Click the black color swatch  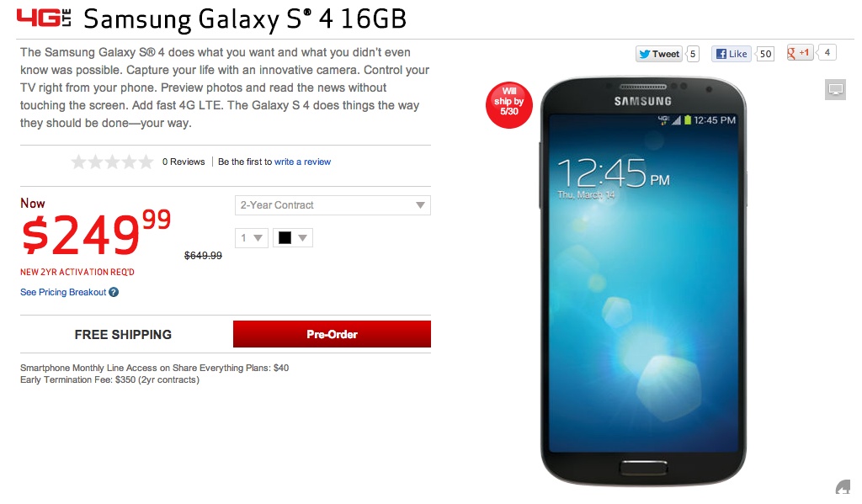[285, 237]
